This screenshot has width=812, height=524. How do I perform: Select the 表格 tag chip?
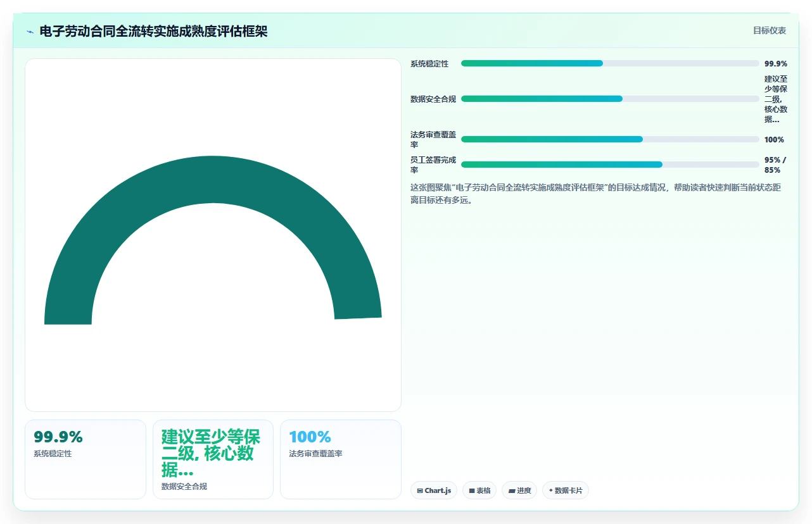[479, 490]
